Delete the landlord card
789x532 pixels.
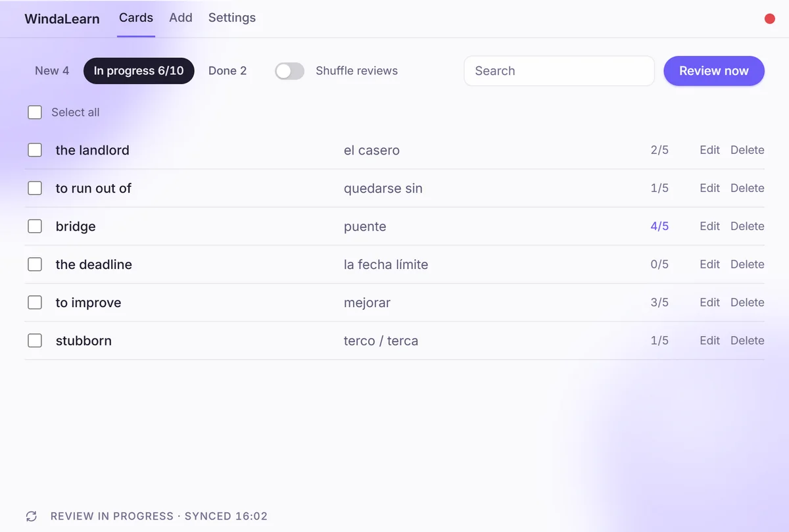[748, 150]
